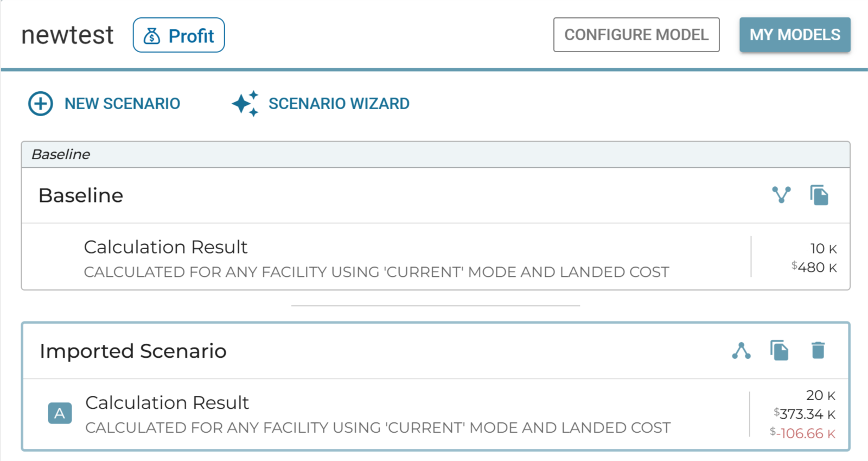The image size is (868, 461).
Task: Click the 'A' badge on Imported Scenario
Action: [x=60, y=413]
